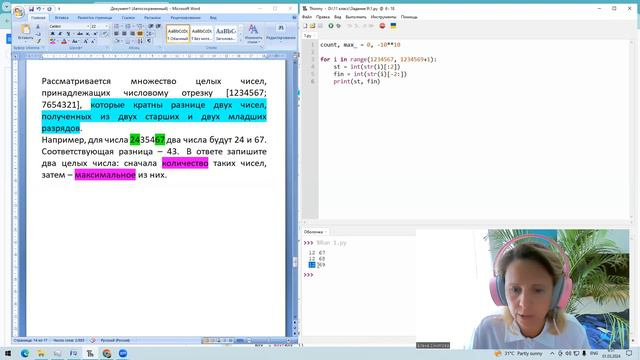Screen dimensions: 640x360
Task: Grow font size in Word ribbon
Action: pos(86,41)
